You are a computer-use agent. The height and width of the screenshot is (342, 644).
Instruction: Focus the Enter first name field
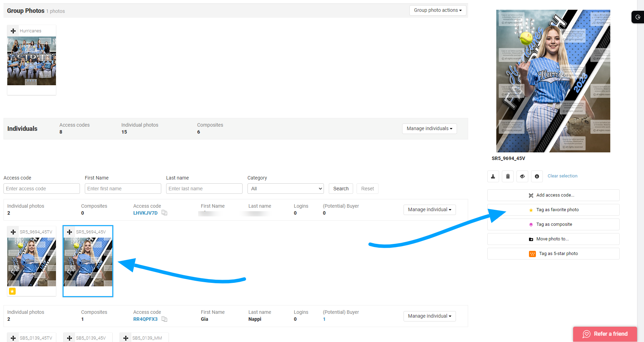123,189
